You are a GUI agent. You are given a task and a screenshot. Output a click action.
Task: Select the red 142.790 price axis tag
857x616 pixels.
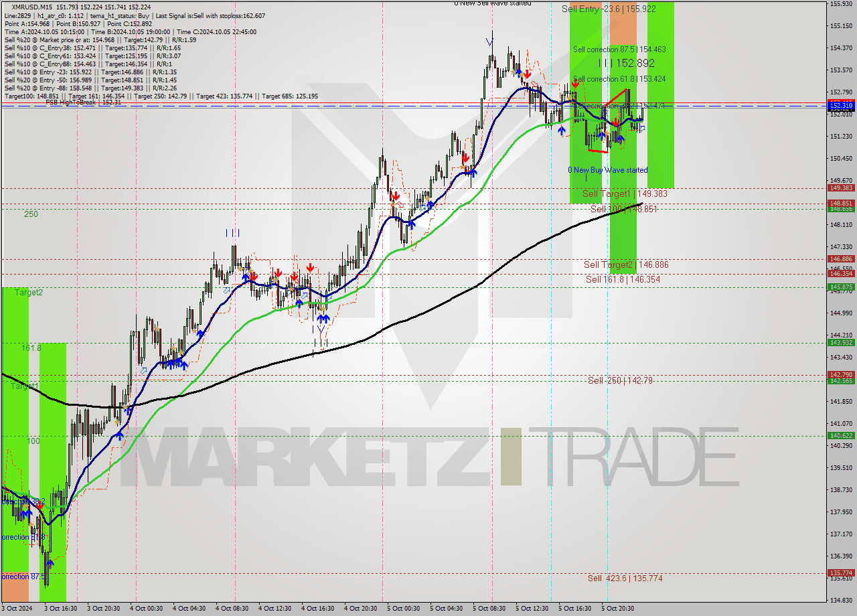[841, 374]
